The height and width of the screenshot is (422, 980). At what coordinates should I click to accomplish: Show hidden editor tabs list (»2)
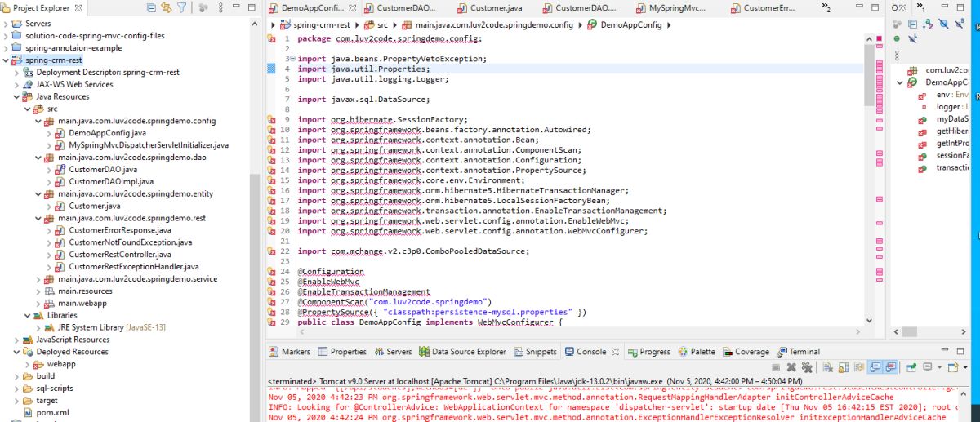tap(826, 8)
